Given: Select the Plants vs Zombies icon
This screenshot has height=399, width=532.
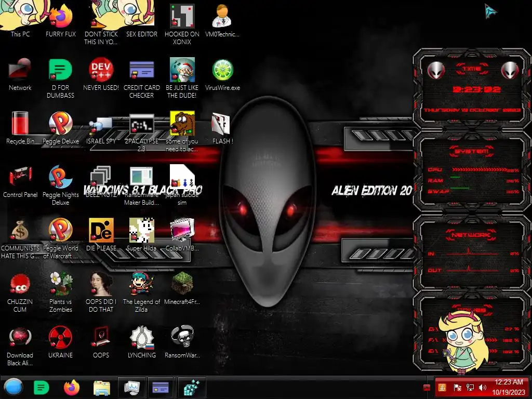Looking at the screenshot, I should 60,292.
